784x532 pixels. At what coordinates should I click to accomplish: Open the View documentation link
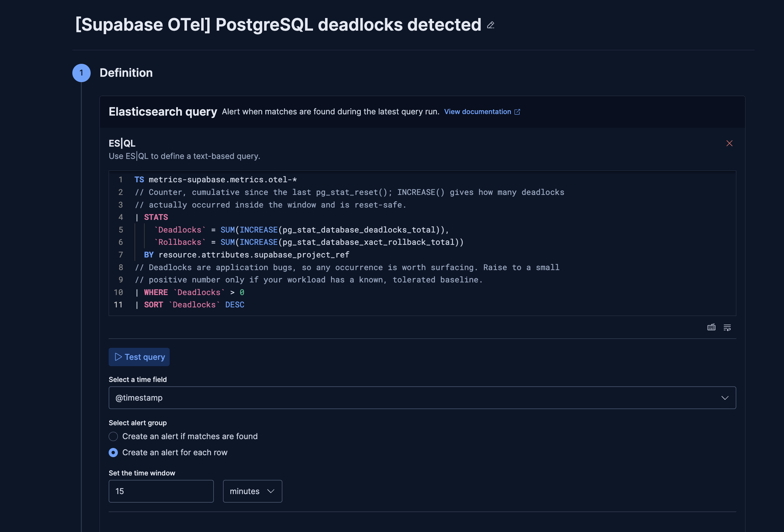click(x=477, y=112)
